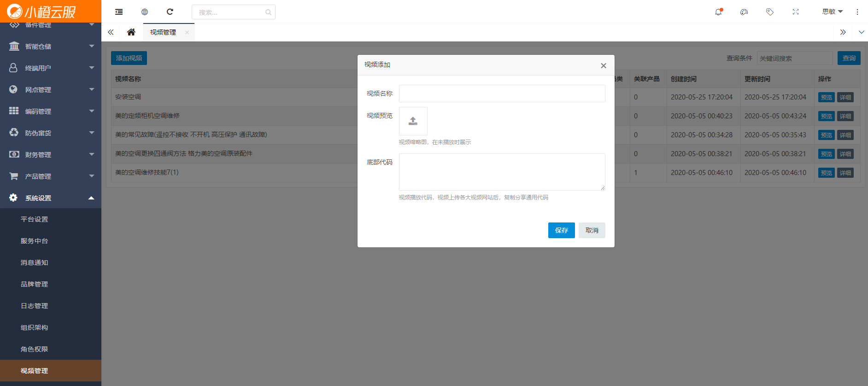The height and width of the screenshot is (386, 868).
Task: Click the 财务管理 money icon
Action: 14,154
